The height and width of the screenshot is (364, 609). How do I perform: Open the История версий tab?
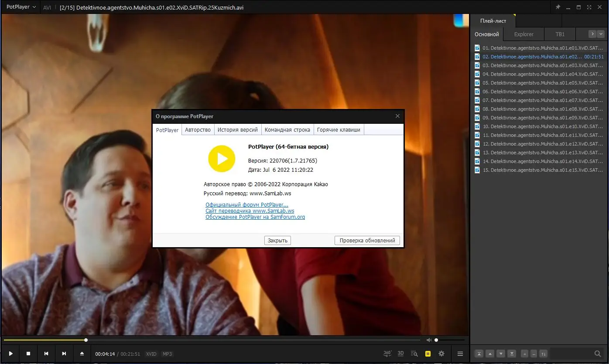[x=238, y=130]
